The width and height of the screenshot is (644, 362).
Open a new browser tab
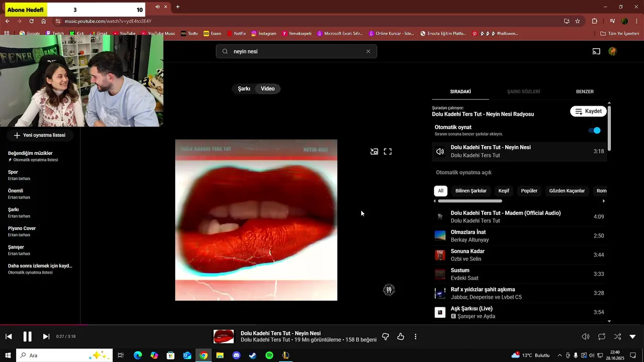(x=178, y=7)
